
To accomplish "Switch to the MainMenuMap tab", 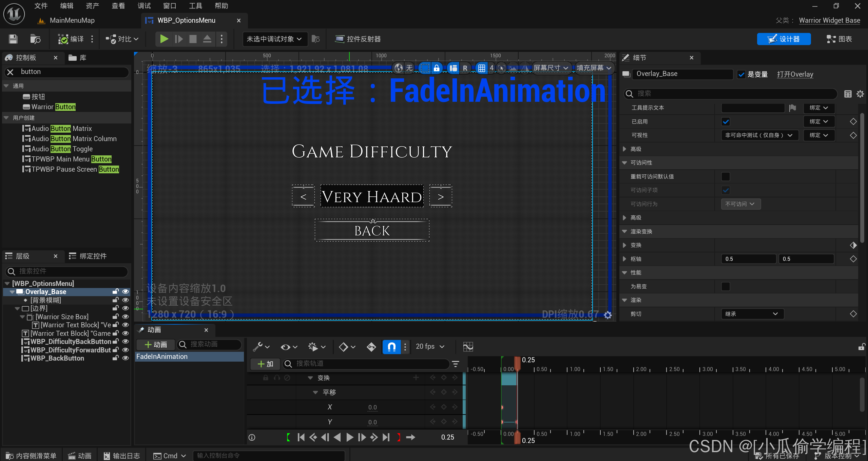I will (x=72, y=20).
